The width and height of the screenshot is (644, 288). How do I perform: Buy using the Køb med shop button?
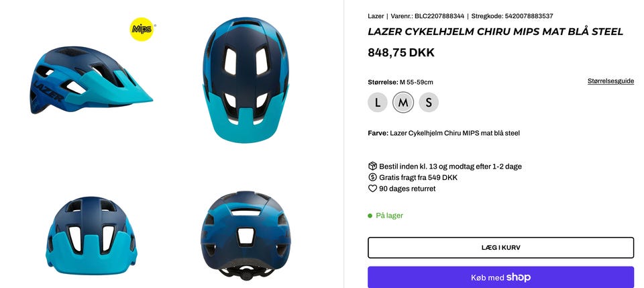[x=500, y=277]
